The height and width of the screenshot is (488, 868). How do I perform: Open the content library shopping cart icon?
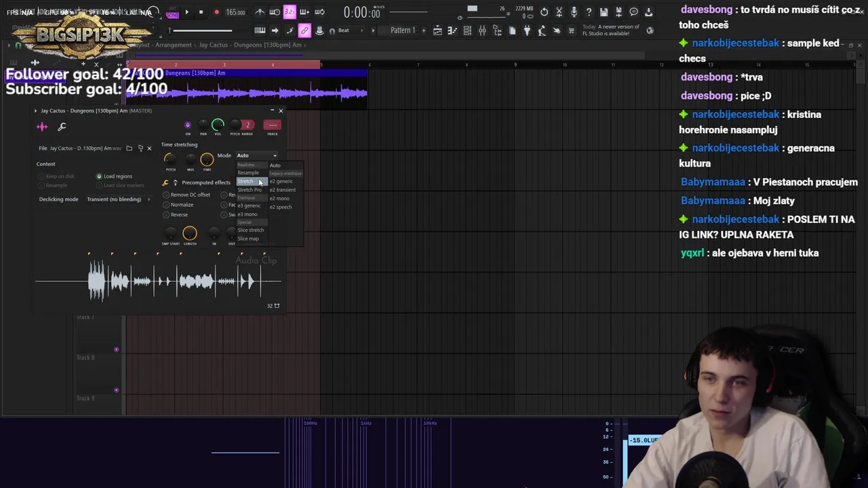click(x=572, y=30)
